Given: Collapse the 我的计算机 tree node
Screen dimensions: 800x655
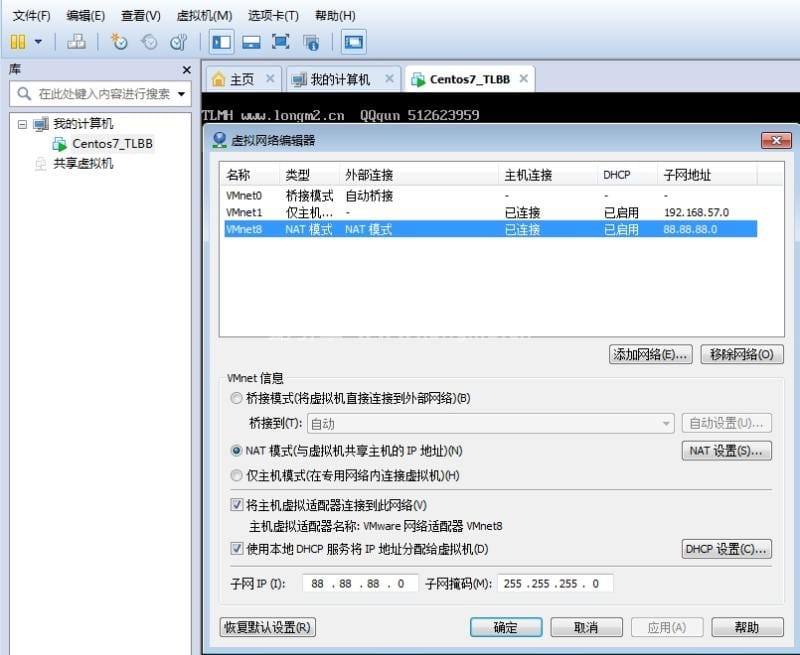Looking at the screenshot, I should [22, 124].
